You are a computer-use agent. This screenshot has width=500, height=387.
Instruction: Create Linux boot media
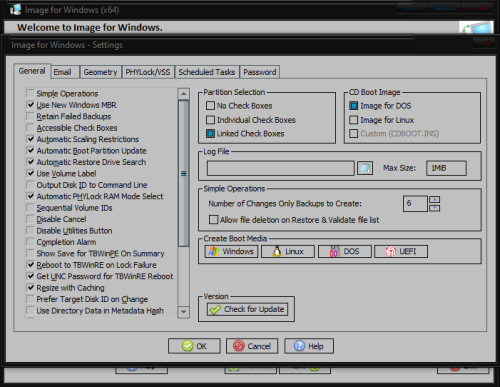pyautogui.click(x=288, y=251)
